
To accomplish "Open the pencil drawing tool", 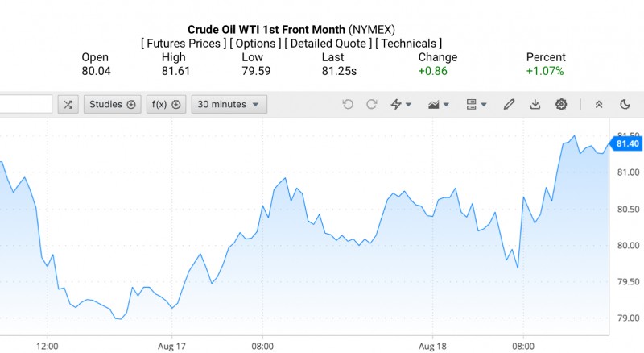I will [509, 104].
